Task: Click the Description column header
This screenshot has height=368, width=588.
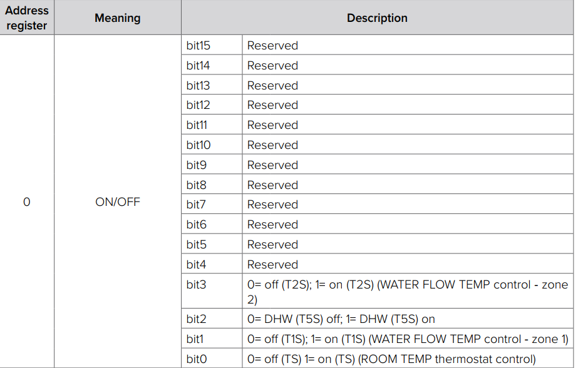Action: [x=377, y=18]
